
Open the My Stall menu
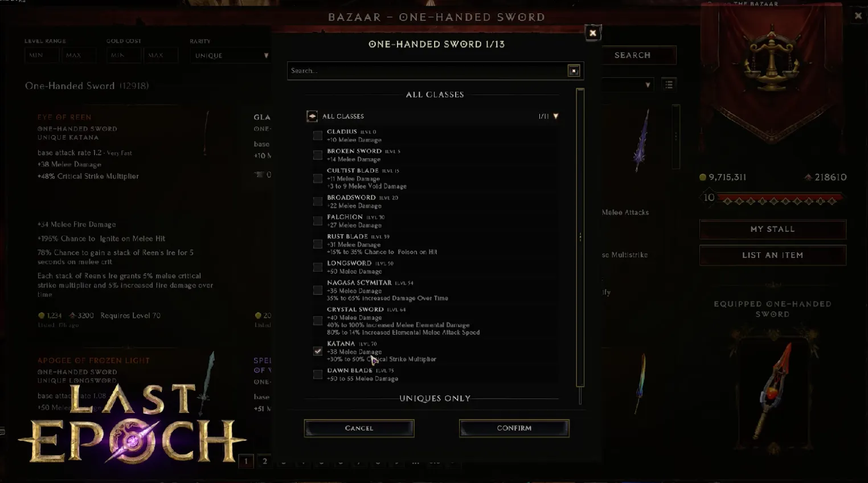[773, 229]
